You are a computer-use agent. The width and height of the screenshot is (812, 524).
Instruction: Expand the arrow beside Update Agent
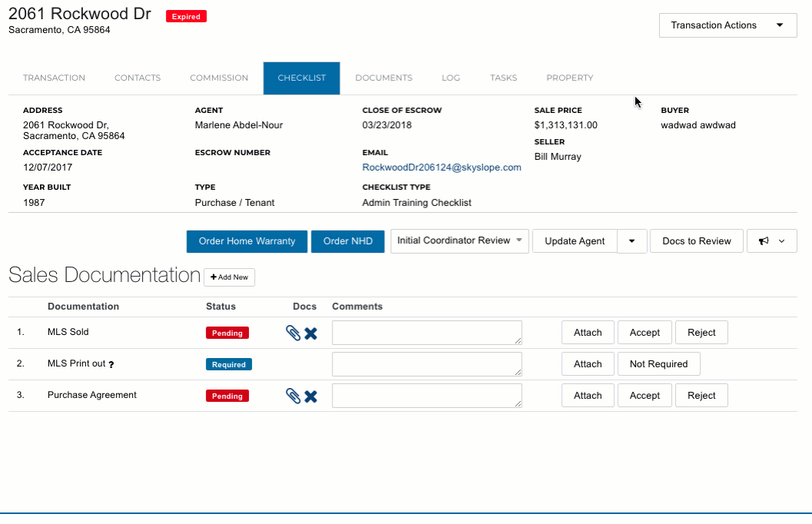click(631, 241)
